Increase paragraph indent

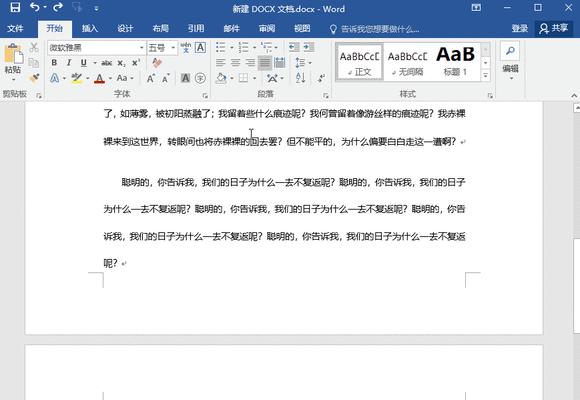pyautogui.click(x=309, y=47)
